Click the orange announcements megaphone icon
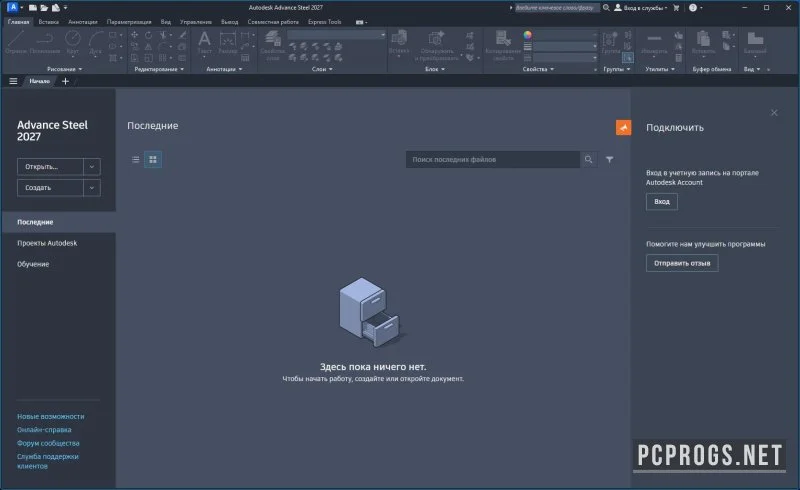The image size is (800, 490). coord(623,128)
